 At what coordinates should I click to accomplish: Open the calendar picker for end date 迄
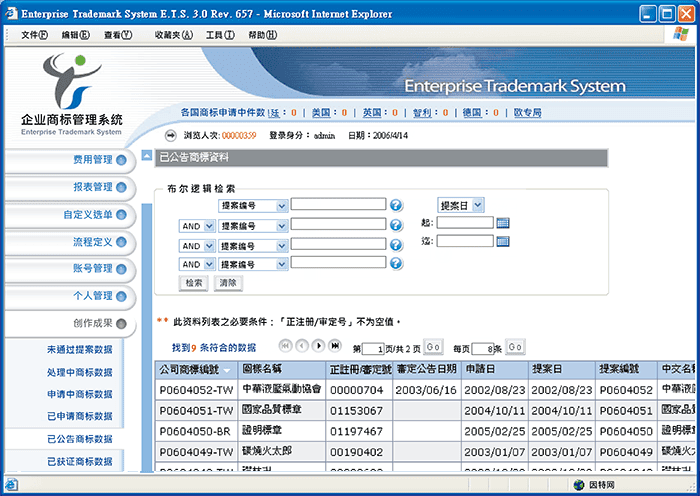[x=503, y=241]
